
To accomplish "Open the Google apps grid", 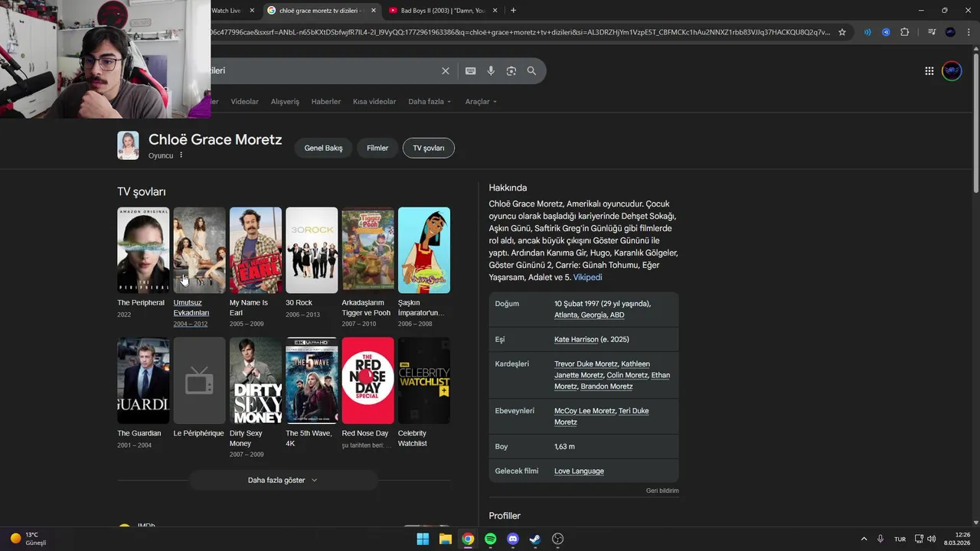I will [x=929, y=70].
